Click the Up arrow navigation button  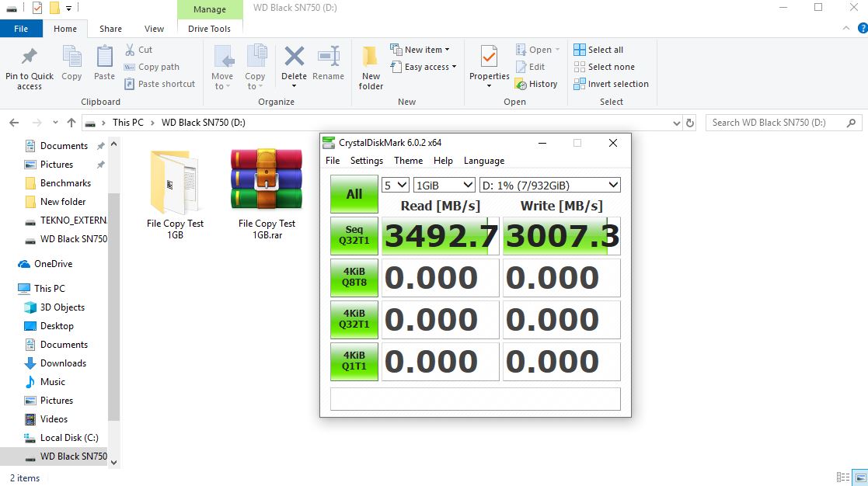click(x=71, y=123)
